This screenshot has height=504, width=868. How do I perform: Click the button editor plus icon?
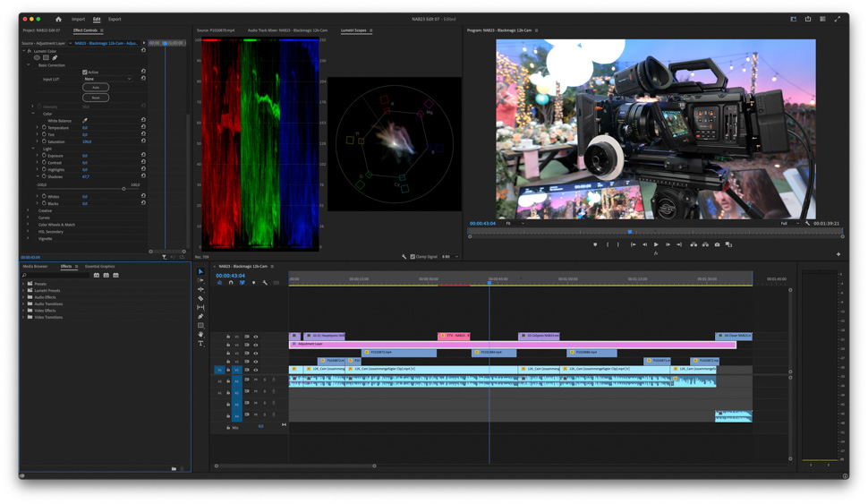[x=838, y=254]
